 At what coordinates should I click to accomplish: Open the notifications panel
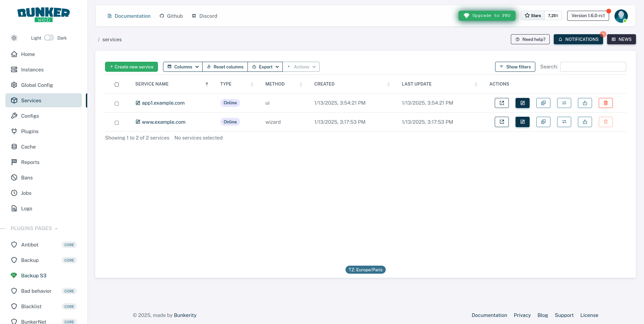point(578,39)
